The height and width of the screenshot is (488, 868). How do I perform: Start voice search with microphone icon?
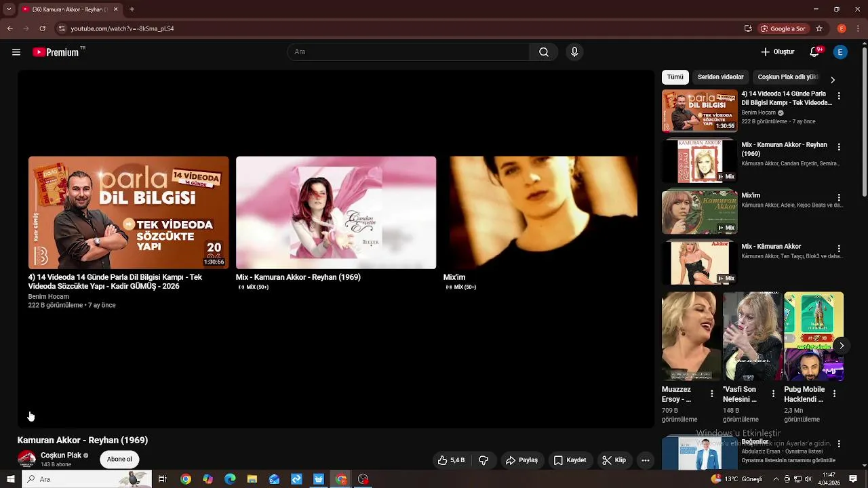pyautogui.click(x=574, y=52)
